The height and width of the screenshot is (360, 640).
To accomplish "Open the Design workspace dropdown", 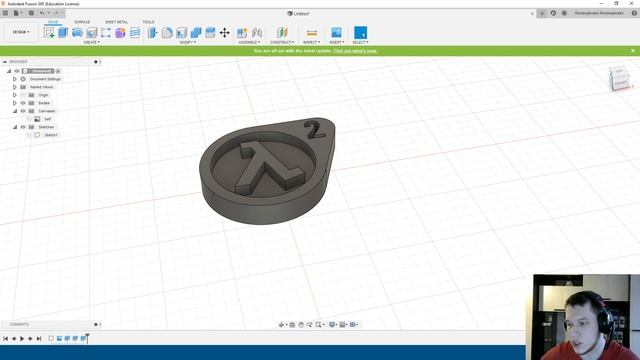I will pyautogui.click(x=21, y=32).
